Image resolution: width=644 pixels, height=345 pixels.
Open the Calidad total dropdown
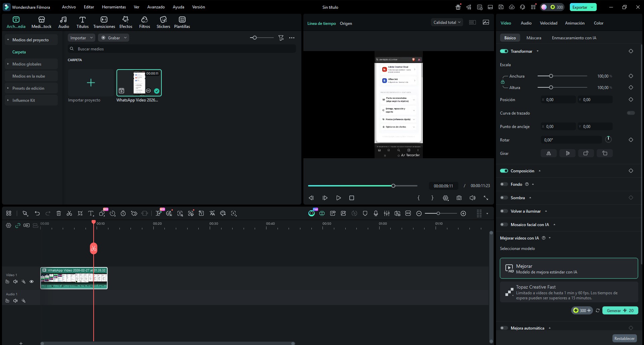pos(447,23)
